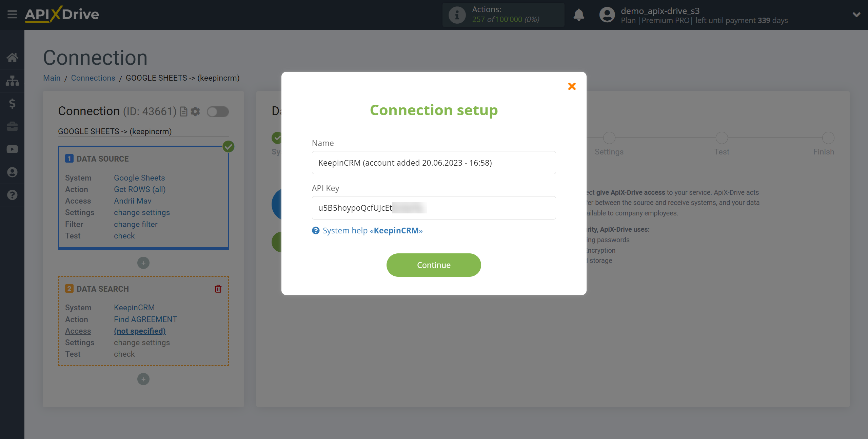Open the help question sidebar icon

click(12, 195)
